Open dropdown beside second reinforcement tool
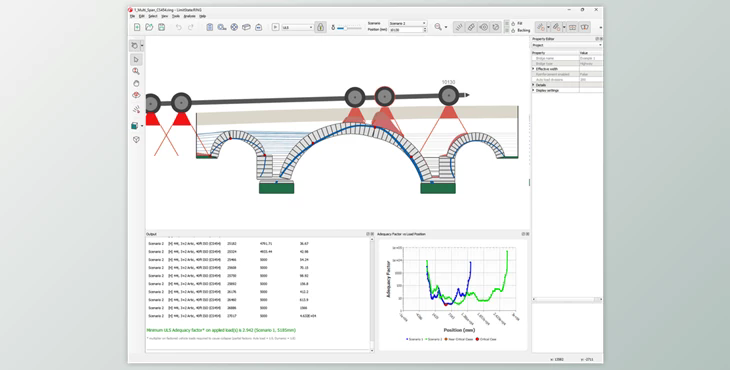The width and height of the screenshot is (730, 370). (x=564, y=27)
